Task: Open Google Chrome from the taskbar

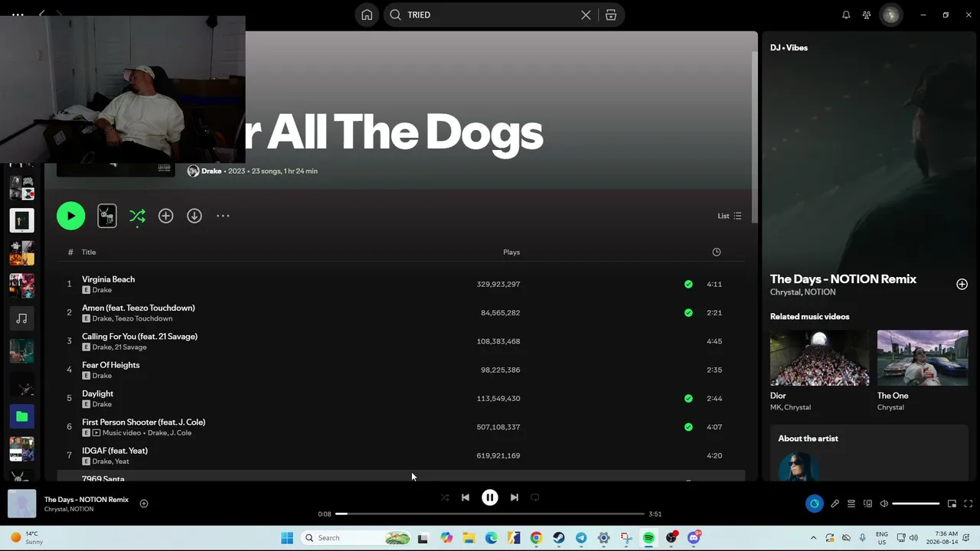Action: [x=536, y=538]
